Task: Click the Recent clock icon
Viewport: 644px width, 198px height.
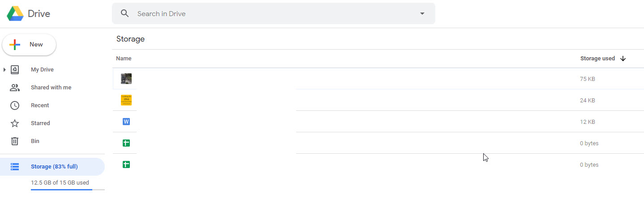Action: coord(15,105)
